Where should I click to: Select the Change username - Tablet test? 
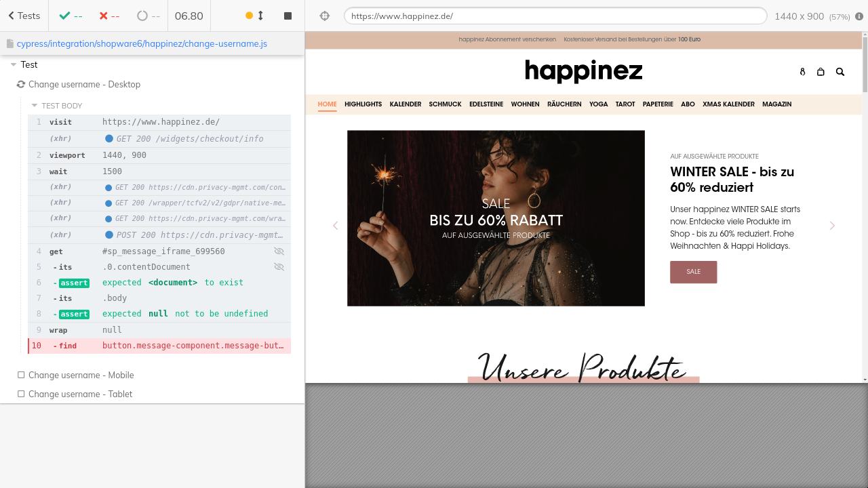(x=80, y=394)
